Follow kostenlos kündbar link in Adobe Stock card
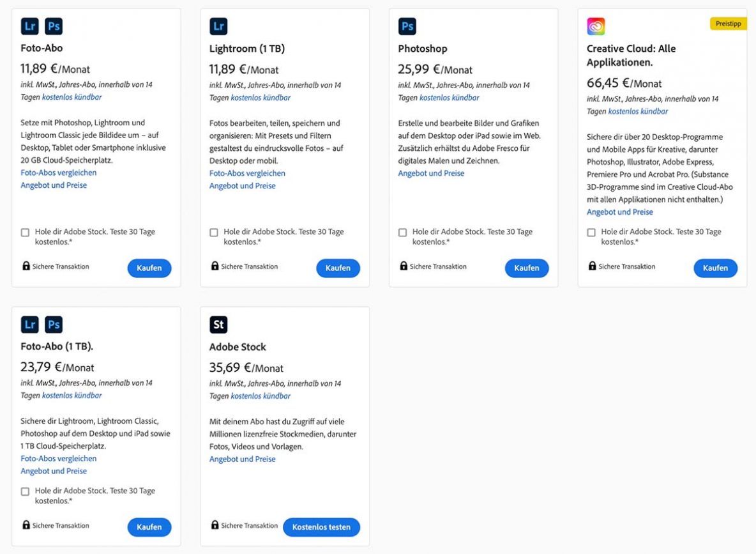Viewport: 756px width, 554px height. click(x=261, y=396)
